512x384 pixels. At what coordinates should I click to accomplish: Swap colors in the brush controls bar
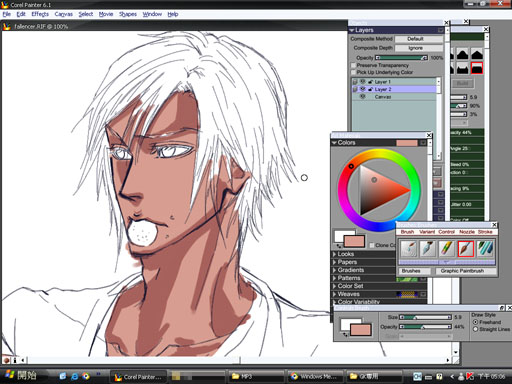point(345,334)
